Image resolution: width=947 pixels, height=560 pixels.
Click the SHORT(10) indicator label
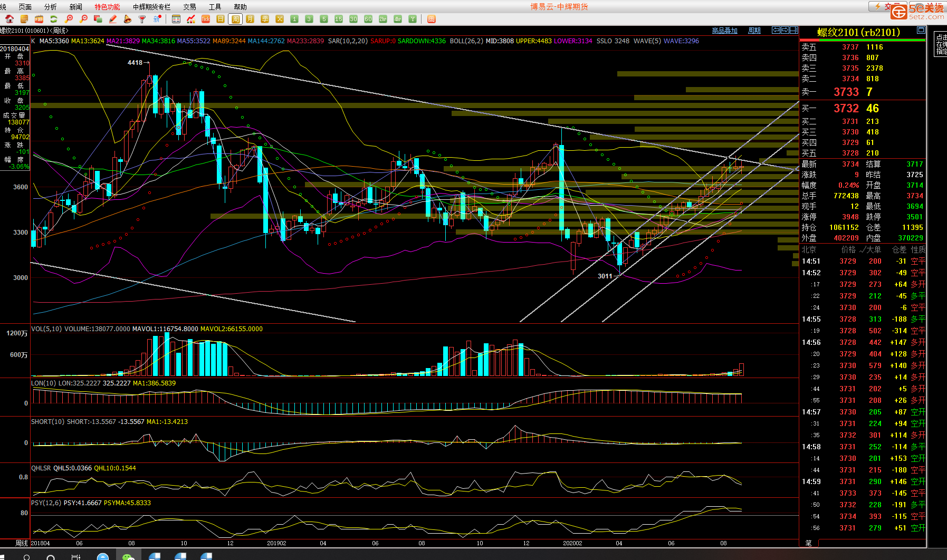[x=48, y=421]
